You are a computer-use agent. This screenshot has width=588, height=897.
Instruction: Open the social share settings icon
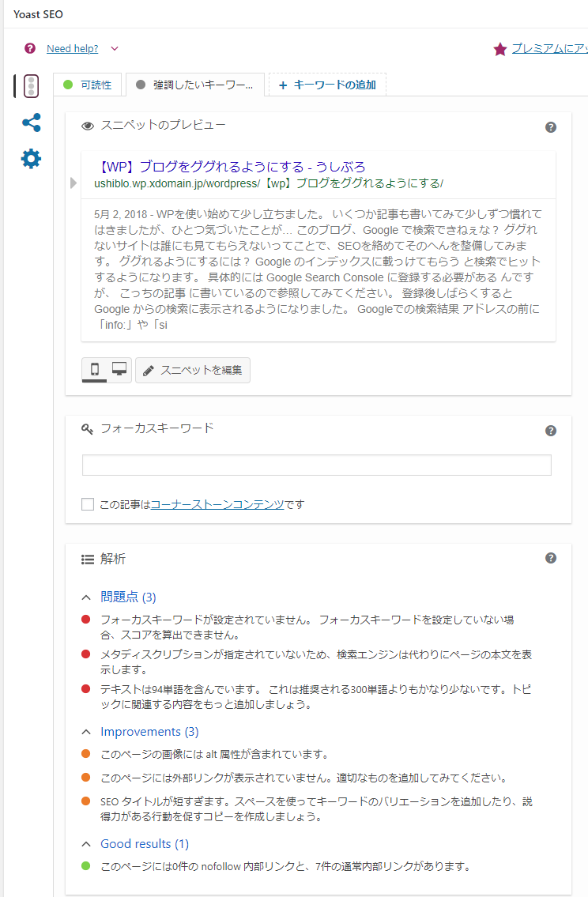[x=31, y=122]
